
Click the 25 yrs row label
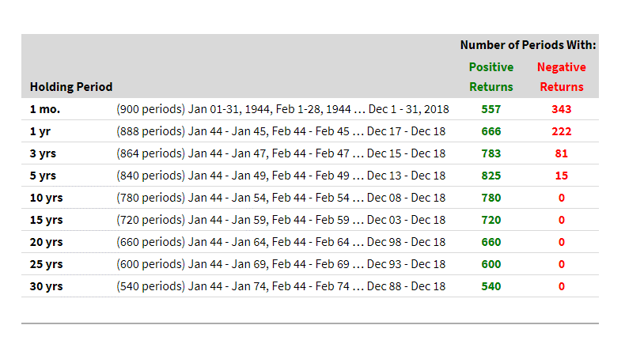click(46, 264)
